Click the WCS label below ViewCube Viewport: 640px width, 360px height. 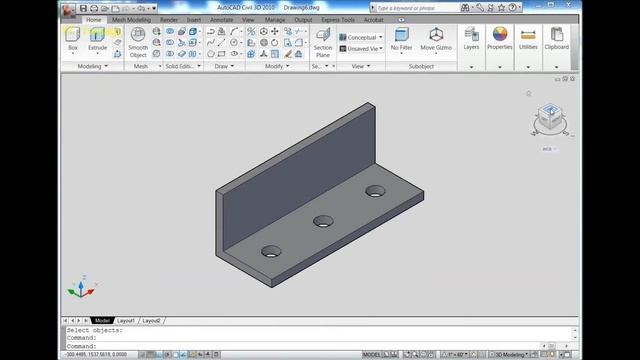(548, 149)
